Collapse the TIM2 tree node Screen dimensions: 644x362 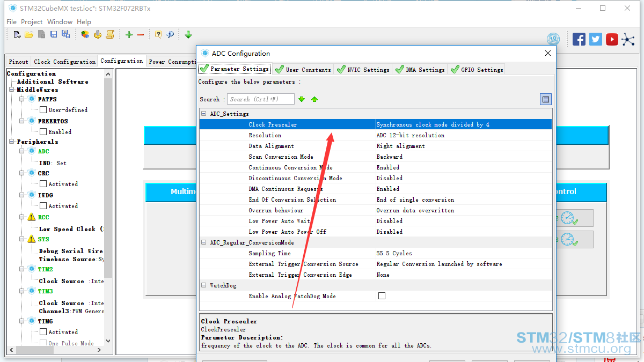coord(23,269)
